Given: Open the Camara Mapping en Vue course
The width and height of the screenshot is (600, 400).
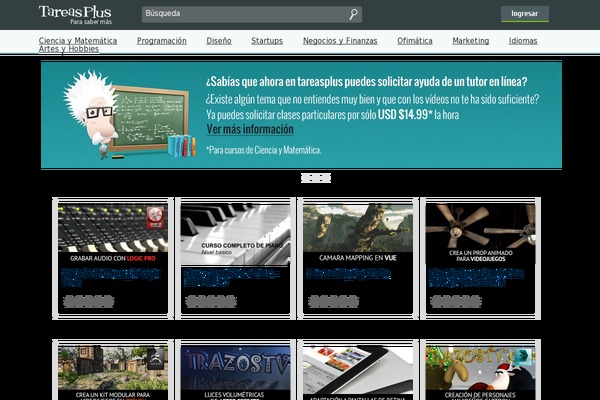Looking at the screenshot, I should tap(358, 258).
